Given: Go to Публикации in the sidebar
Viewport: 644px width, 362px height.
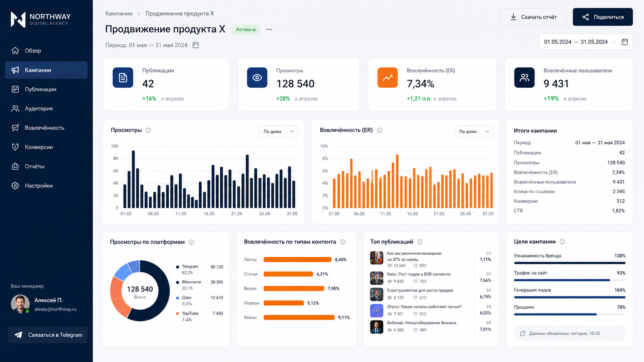Looking at the screenshot, I should [x=46, y=89].
